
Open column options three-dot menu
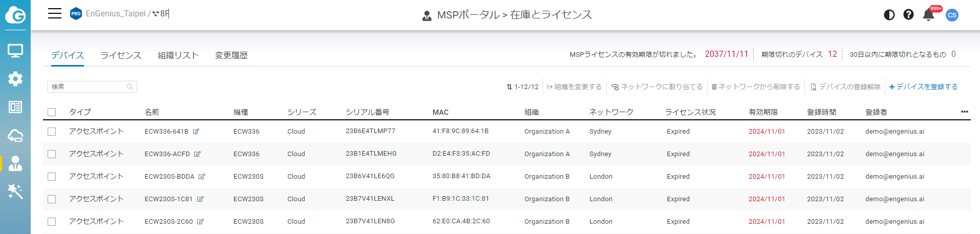point(964,112)
